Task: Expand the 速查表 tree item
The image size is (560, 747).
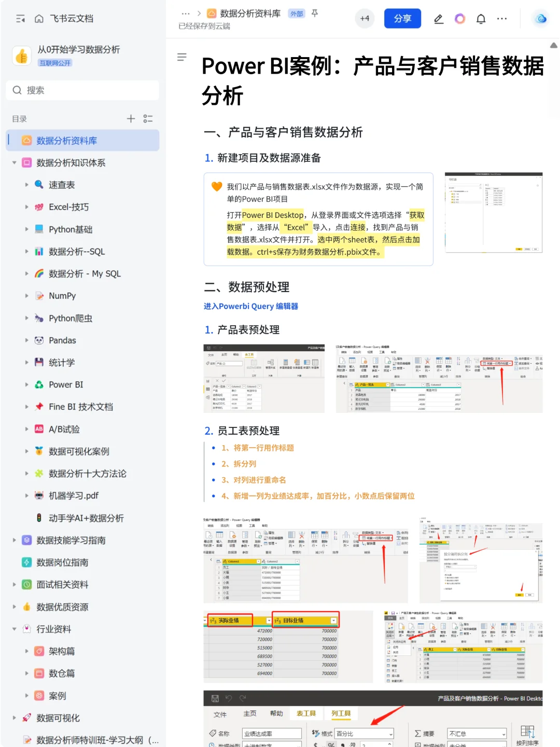Action: tap(27, 185)
